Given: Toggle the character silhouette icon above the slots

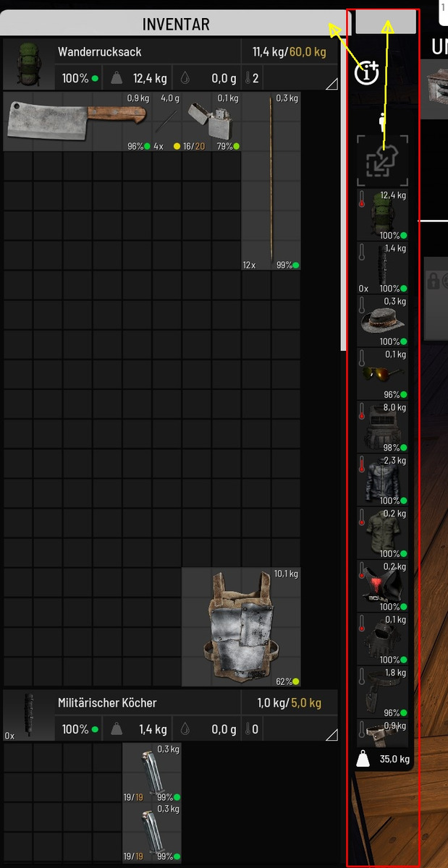Looking at the screenshot, I should point(382,120).
